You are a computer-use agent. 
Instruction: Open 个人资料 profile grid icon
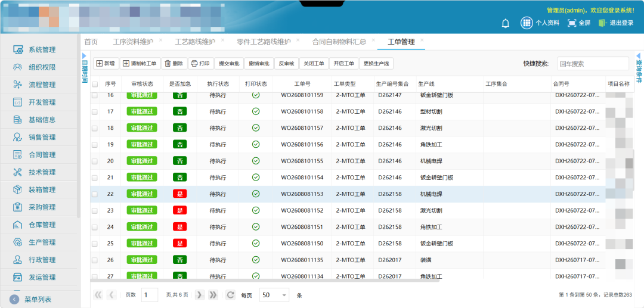pyautogui.click(x=527, y=23)
